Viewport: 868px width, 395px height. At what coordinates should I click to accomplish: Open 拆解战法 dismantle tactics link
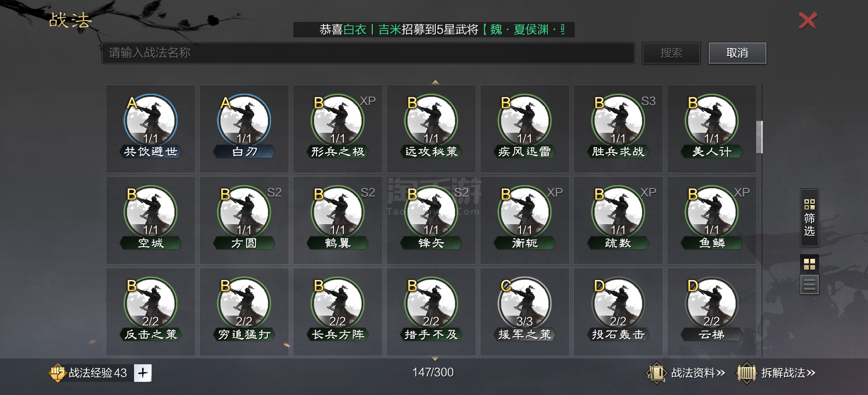tap(776, 373)
